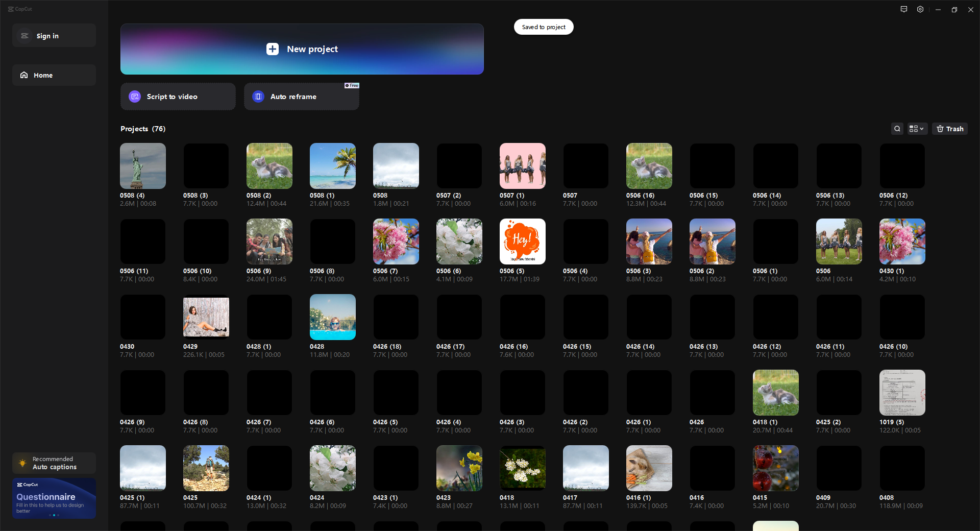This screenshot has width=980, height=531.
Task: Open the Script to video tool
Action: (178, 96)
